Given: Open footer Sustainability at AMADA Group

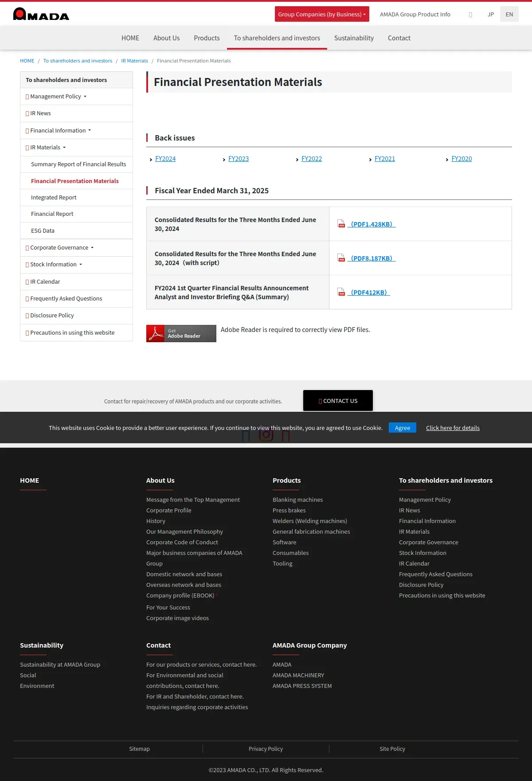Looking at the screenshot, I should pos(60,664).
